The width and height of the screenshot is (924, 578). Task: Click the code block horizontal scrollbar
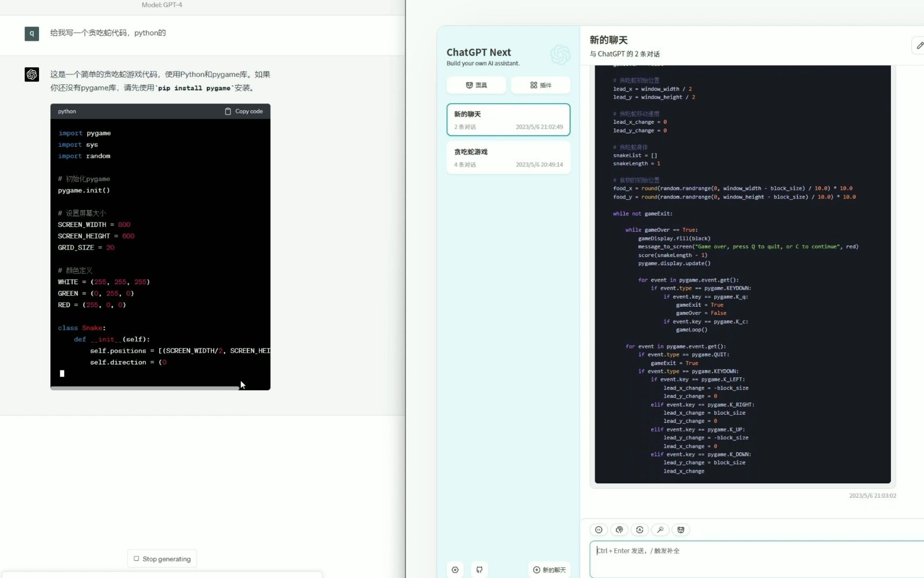pyautogui.click(x=145, y=388)
